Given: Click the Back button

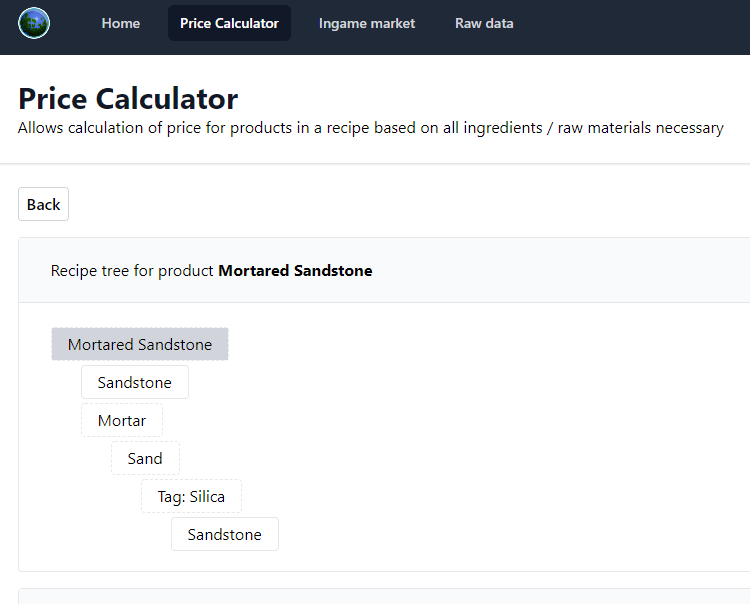Looking at the screenshot, I should 44,204.
